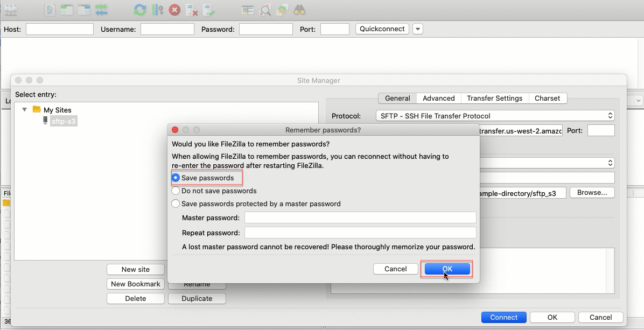Select the Save passwords radio button

(x=176, y=178)
